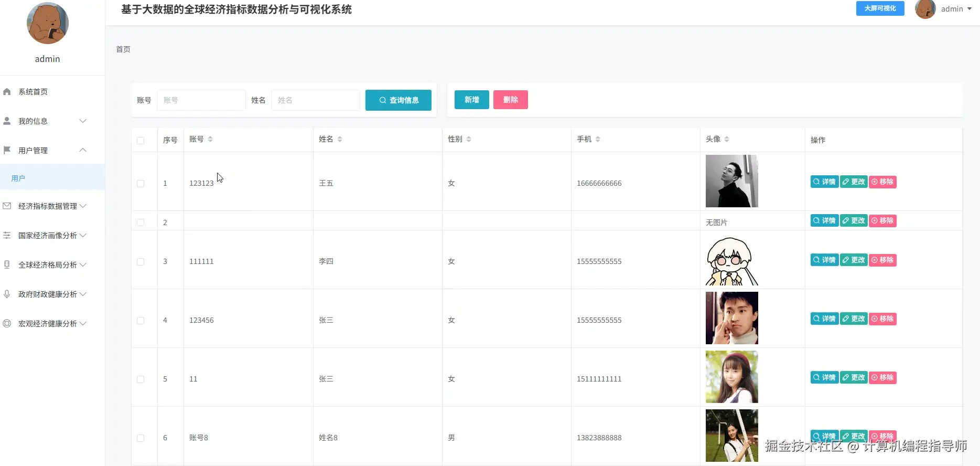Click 移除 for the empty row 2
980x466 pixels.
coord(882,221)
